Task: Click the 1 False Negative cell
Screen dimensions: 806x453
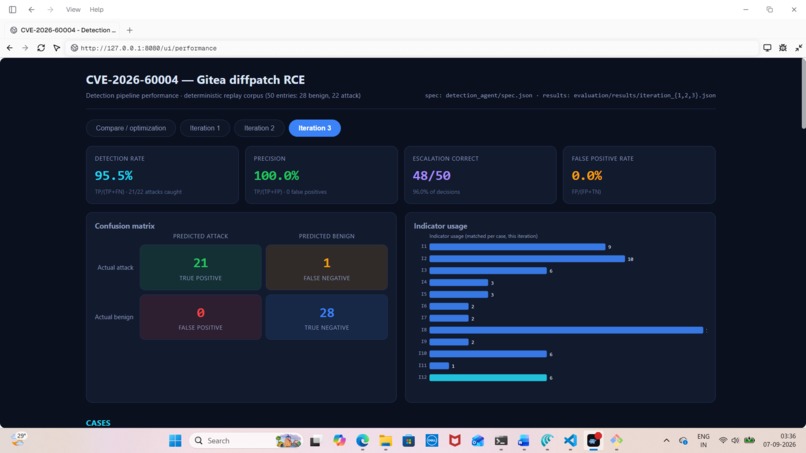Action: pyautogui.click(x=326, y=267)
